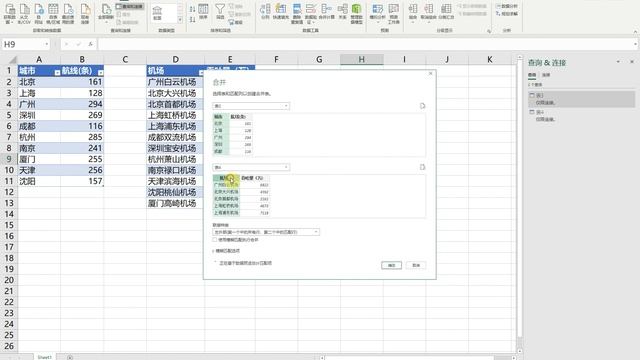The image size is (640, 360).
Task: Click Remove Duplicates icon
Action: coord(297,14)
